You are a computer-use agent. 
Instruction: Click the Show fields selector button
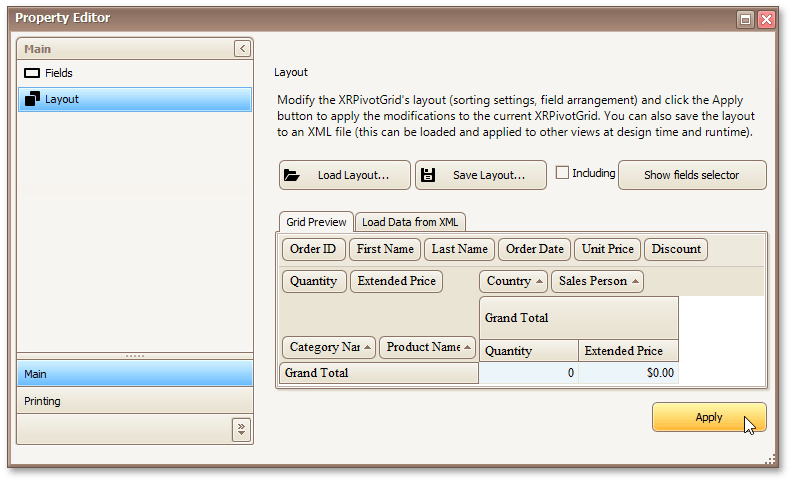pos(692,175)
